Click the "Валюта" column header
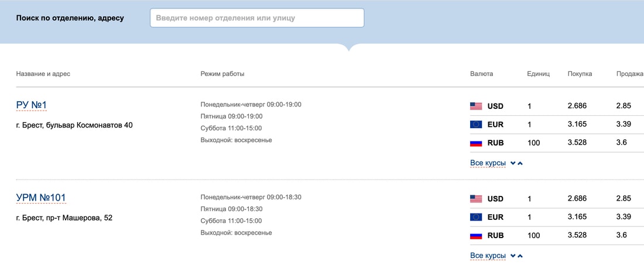 pos(481,74)
